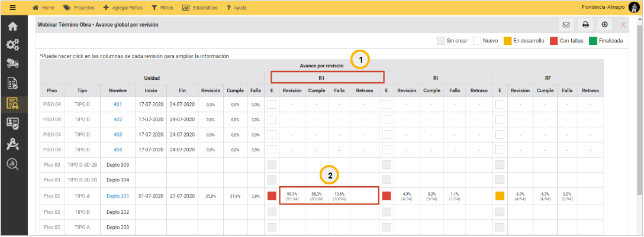Download report with the download icon
Viewport: 644px width, 237px height.
click(x=604, y=25)
